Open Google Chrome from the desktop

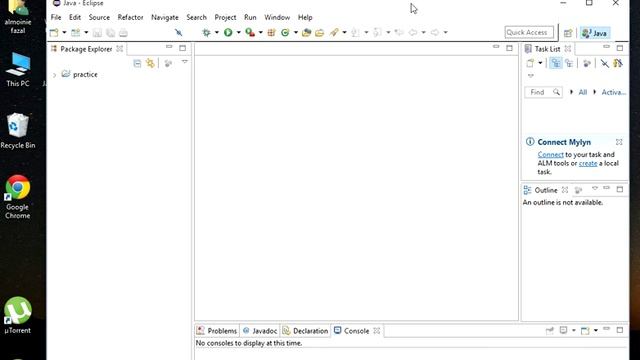(x=18, y=197)
